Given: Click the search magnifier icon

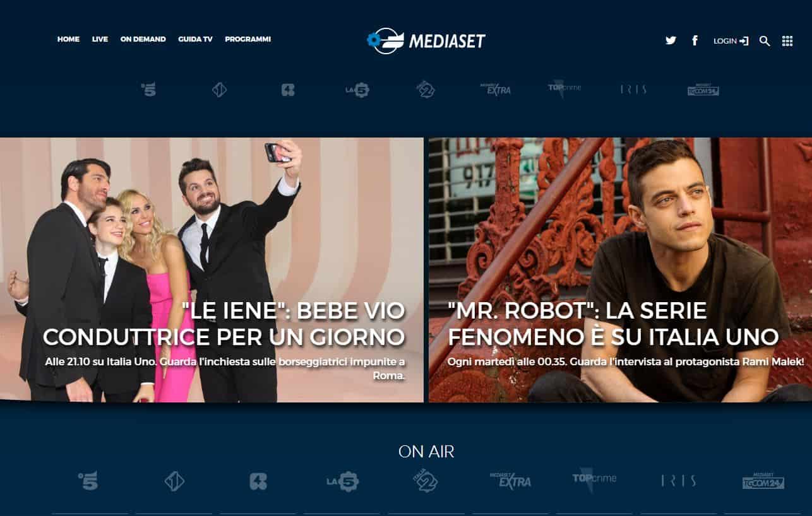Looking at the screenshot, I should [x=765, y=41].
